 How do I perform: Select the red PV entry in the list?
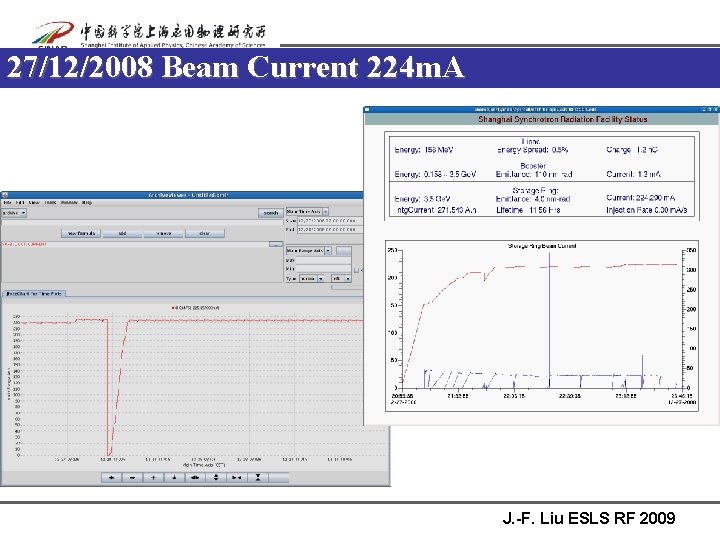(x=24, y=244)
